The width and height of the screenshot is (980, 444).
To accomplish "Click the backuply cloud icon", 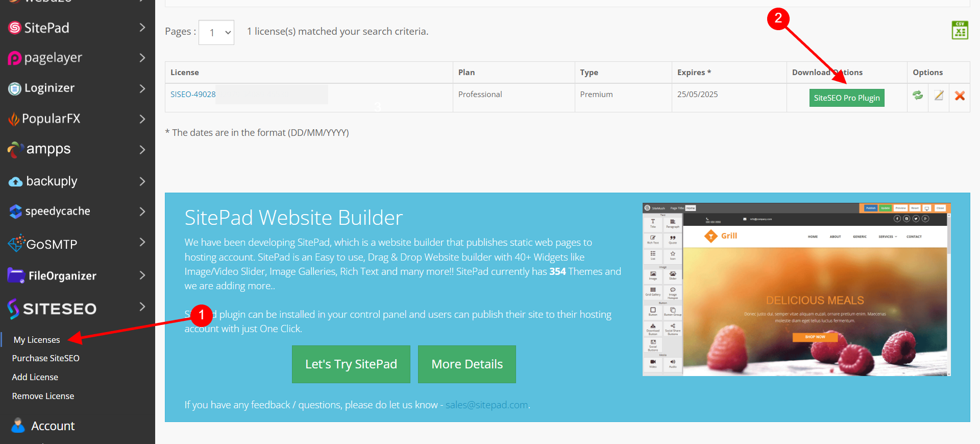I will pos(16,181).
